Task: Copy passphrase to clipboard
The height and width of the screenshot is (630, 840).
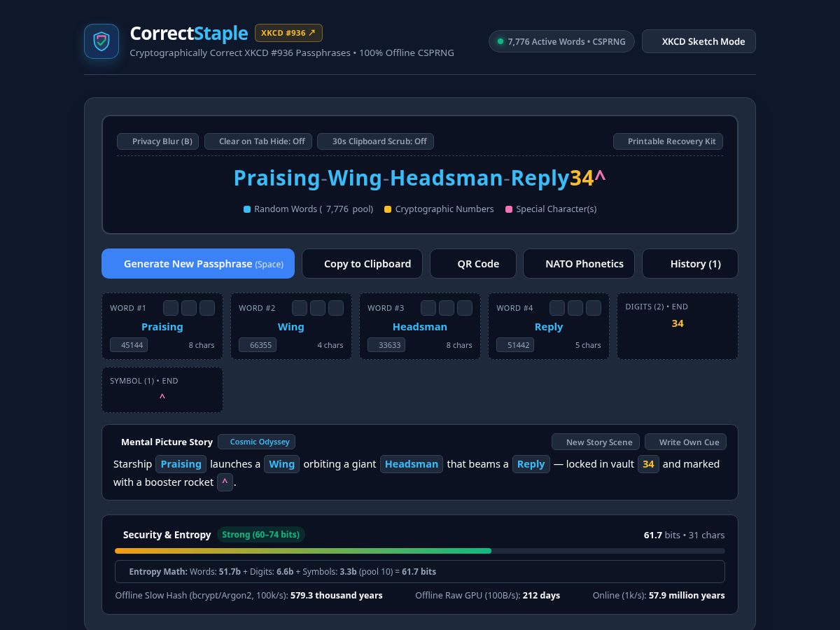Action: coord(362,264)
